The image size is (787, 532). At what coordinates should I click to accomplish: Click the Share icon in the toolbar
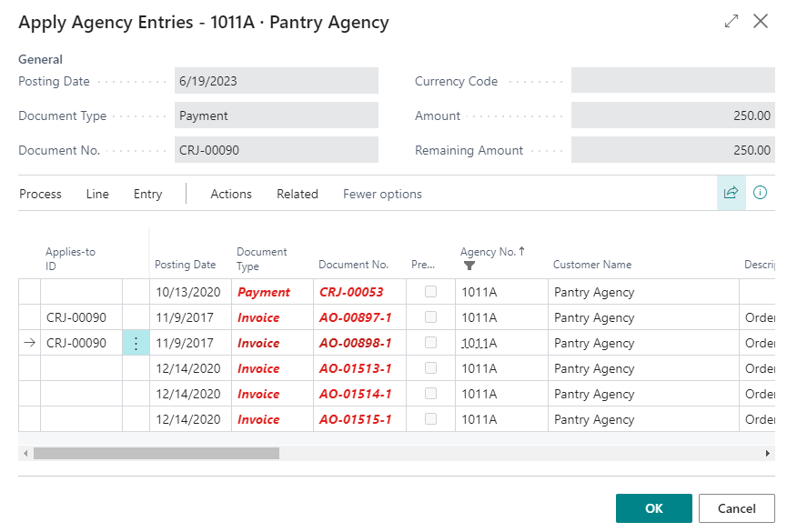tap(731, 193)
